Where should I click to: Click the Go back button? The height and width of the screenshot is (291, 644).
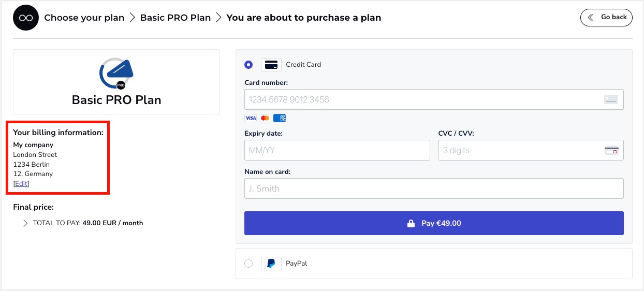[x=606, y=18]
